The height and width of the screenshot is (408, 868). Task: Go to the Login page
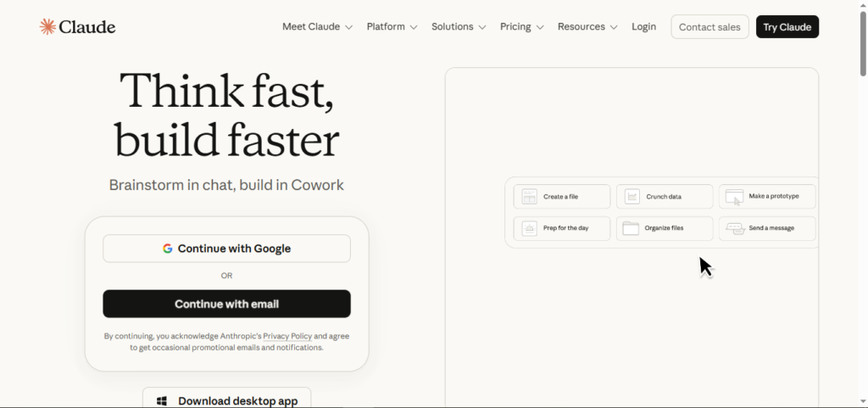click(644, 26)
